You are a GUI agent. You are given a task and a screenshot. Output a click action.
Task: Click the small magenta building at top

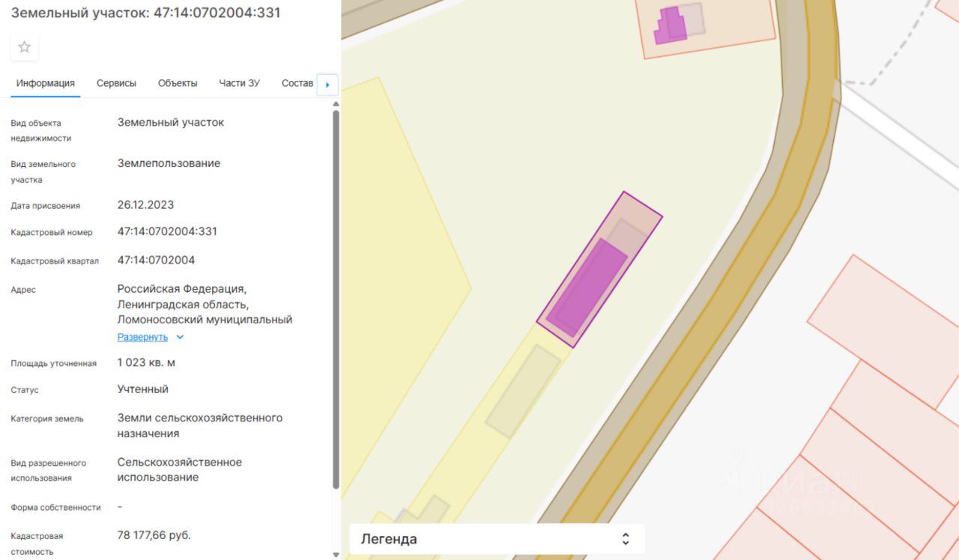click(x=671, y=26)
